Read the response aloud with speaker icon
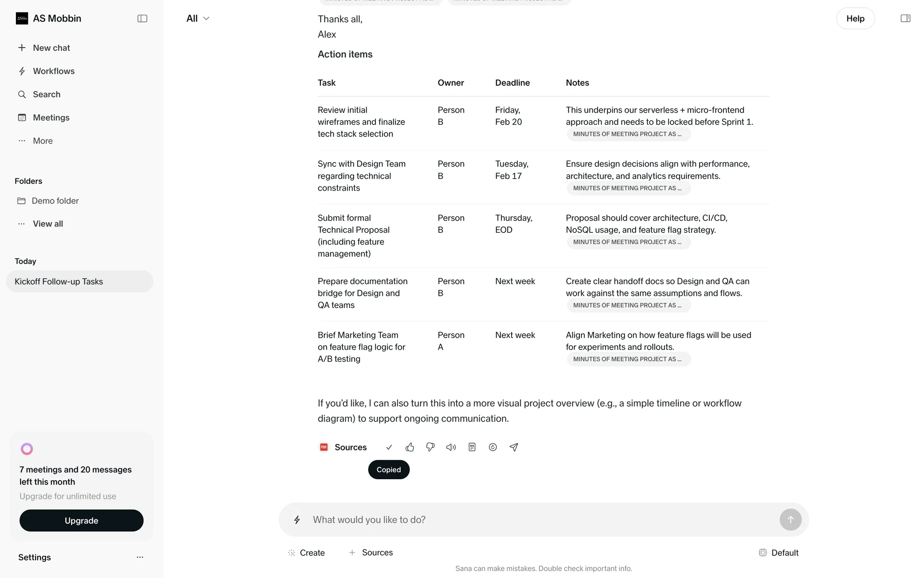Viewport: 924px width, 578px height. point(451,447)
